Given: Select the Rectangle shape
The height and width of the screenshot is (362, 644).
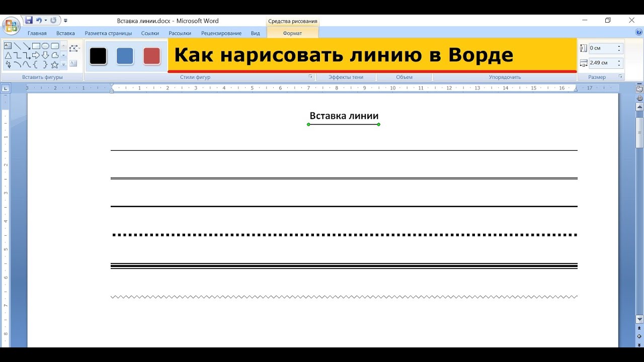Looking at the screenshot, I should [36, 46].
